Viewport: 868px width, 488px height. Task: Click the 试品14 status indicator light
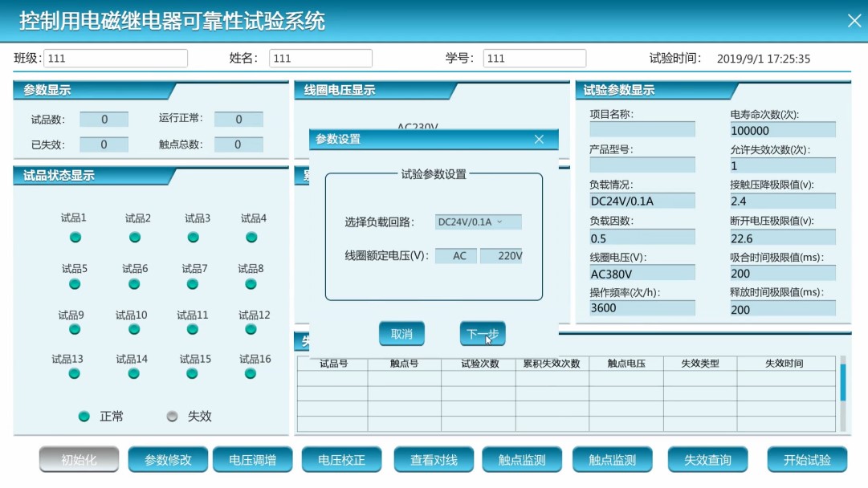pyautogui.click(x=133, y=374)
